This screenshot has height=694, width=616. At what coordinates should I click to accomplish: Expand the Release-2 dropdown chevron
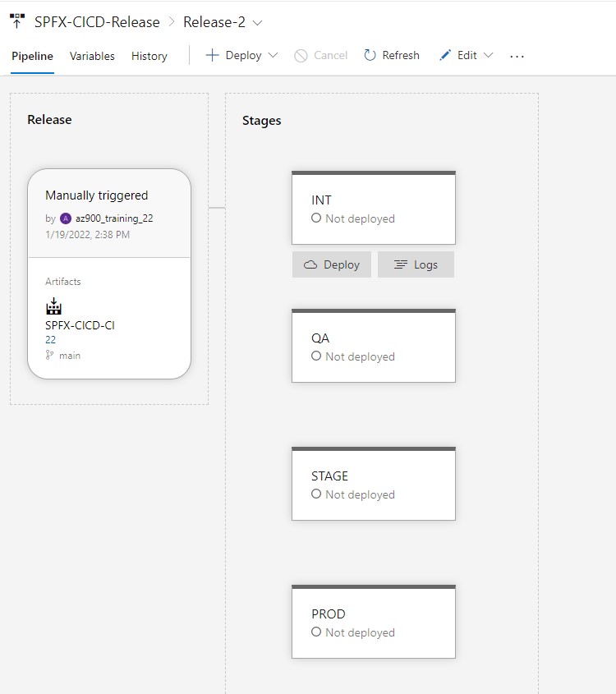coord(258,23)
